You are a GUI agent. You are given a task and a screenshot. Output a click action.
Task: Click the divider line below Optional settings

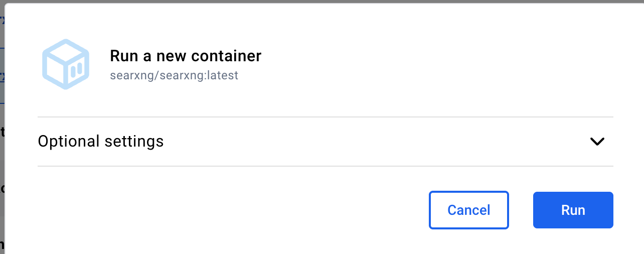[x=325, y=166]
